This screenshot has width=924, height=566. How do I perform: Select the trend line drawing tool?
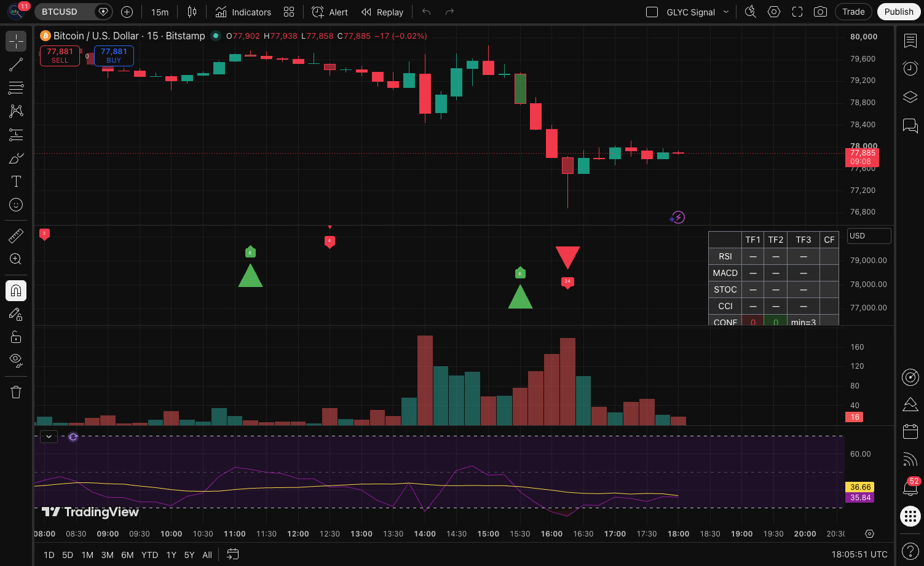pos(16,65)
